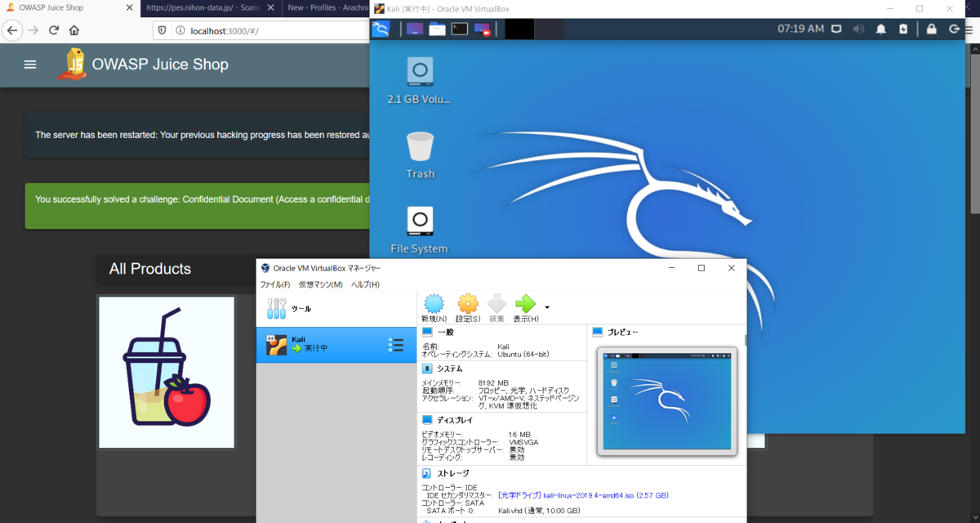Select the Trash desktop icon
The height and width of the screenshot is (523, 980).
tap(420, 154)
